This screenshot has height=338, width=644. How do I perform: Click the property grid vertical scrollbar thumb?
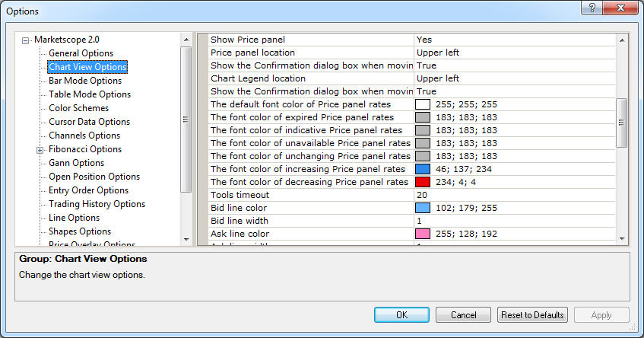pyautogui.click(x=622, y=123)
